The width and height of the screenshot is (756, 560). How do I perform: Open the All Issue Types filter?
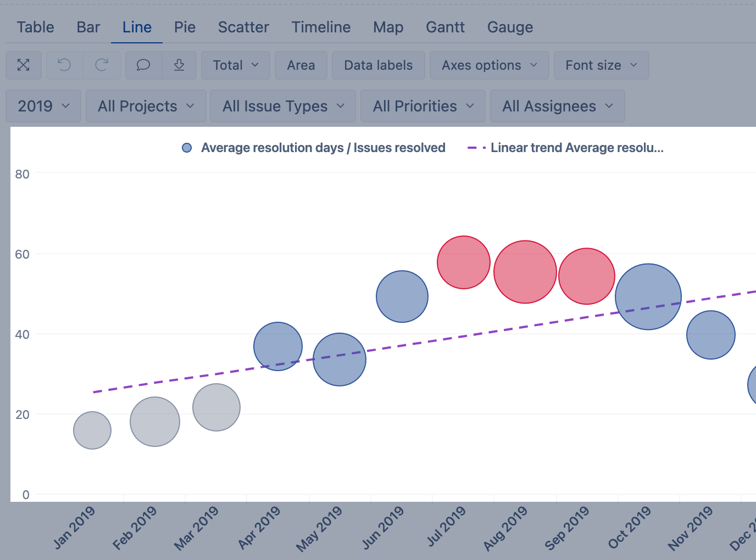[283, 106]
